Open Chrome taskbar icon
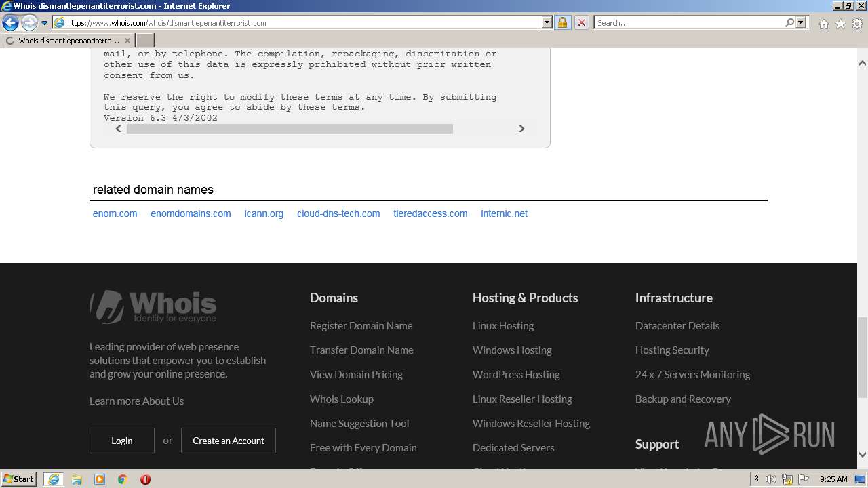This screenshot has width=868, height=488. point(123,479)
